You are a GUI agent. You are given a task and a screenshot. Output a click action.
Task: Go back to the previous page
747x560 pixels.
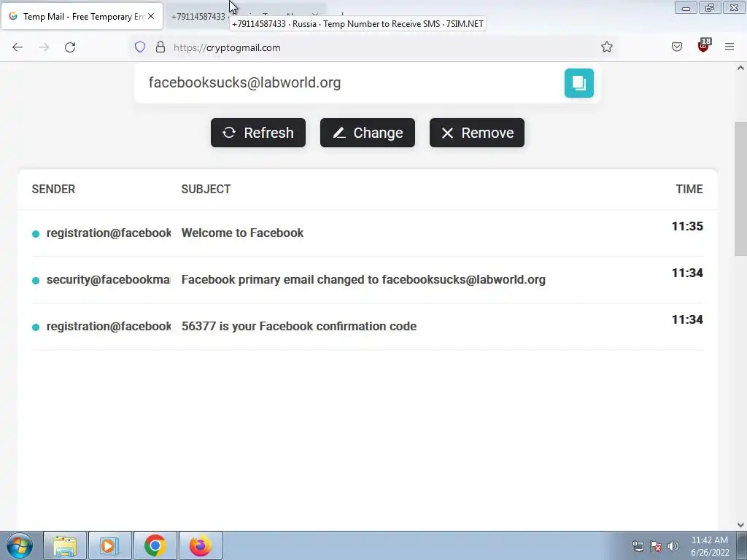click(18, 47)
